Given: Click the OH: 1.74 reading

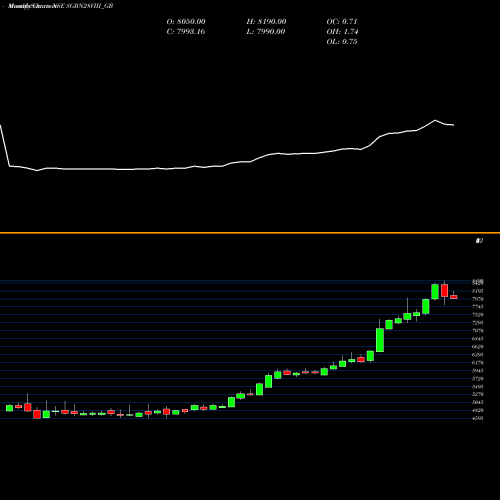Looking at the screenshot, I should tap(342, 32).
